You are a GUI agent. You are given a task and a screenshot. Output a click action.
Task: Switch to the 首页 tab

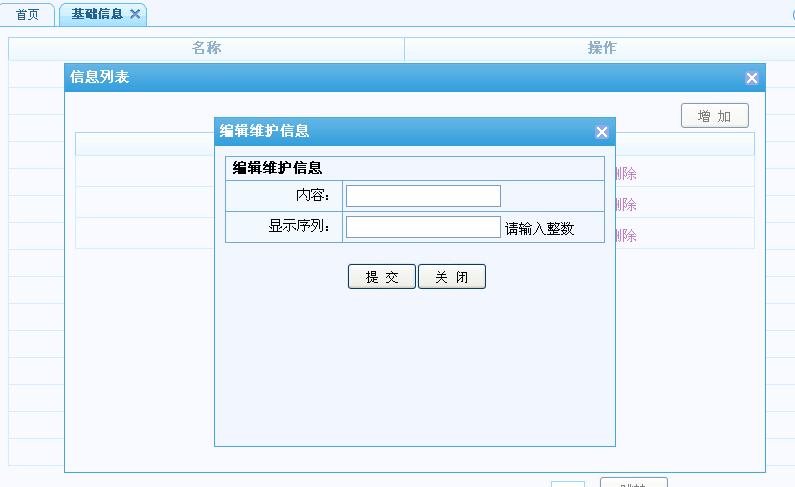coord(27,15)
